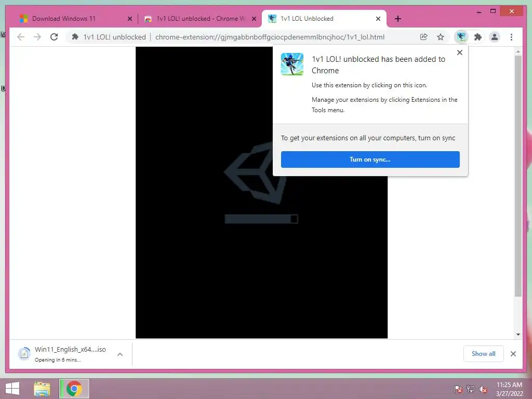Open the Action Center flag tray icon
This screenshot has height=399, width=532.
[x=458, y=389]
